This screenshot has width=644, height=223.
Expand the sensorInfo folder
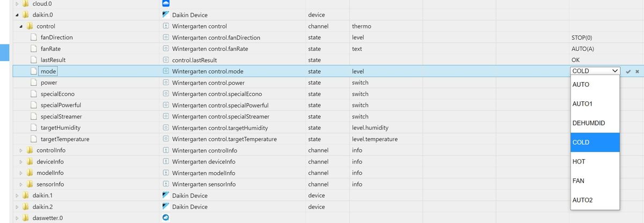(21, 184)
